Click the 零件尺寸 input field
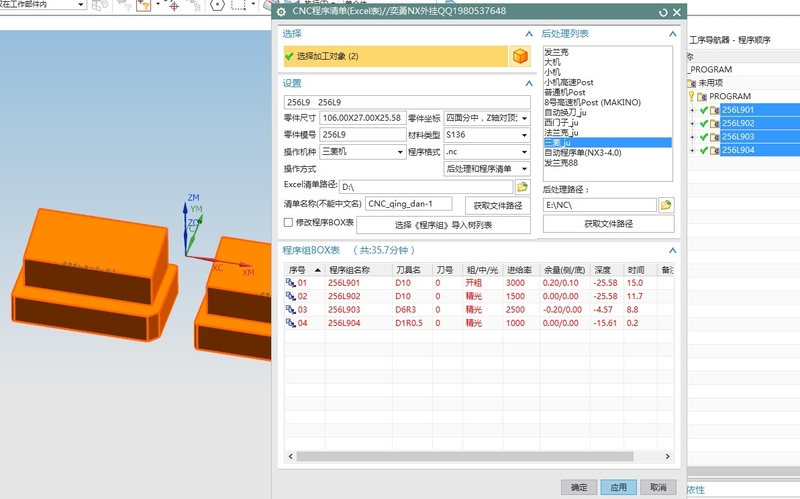 [x=363, y=118]
